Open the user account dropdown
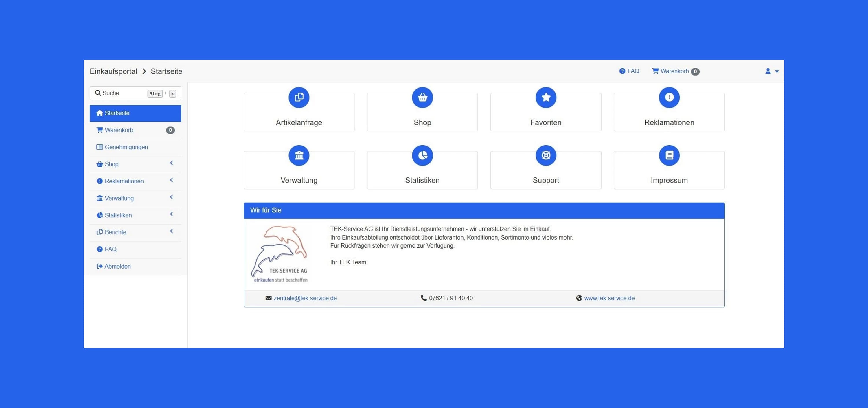Image resolution: width=868 pixels, height=408 pixels. point(772,71)
